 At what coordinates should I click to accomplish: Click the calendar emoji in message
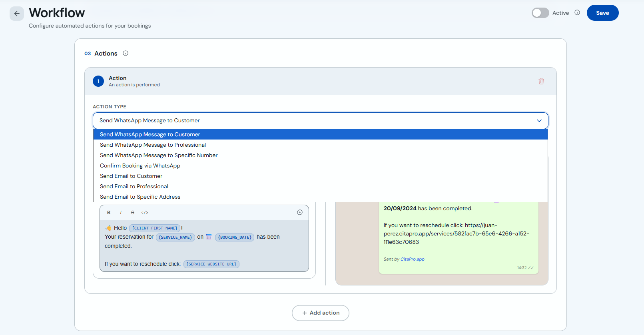[x=209, y=237]
